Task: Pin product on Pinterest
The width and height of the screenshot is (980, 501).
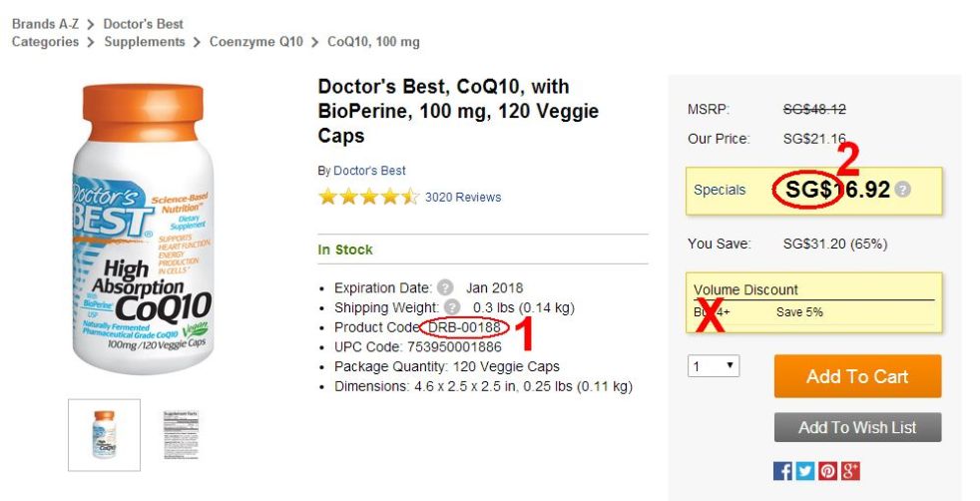Action: pos(827,471)
